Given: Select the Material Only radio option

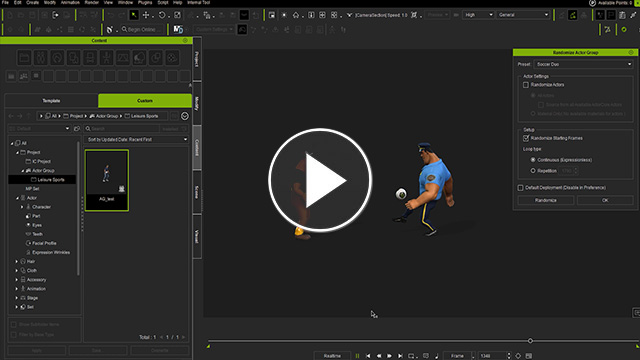Looking at the screenshot, I should pos(533,113).
